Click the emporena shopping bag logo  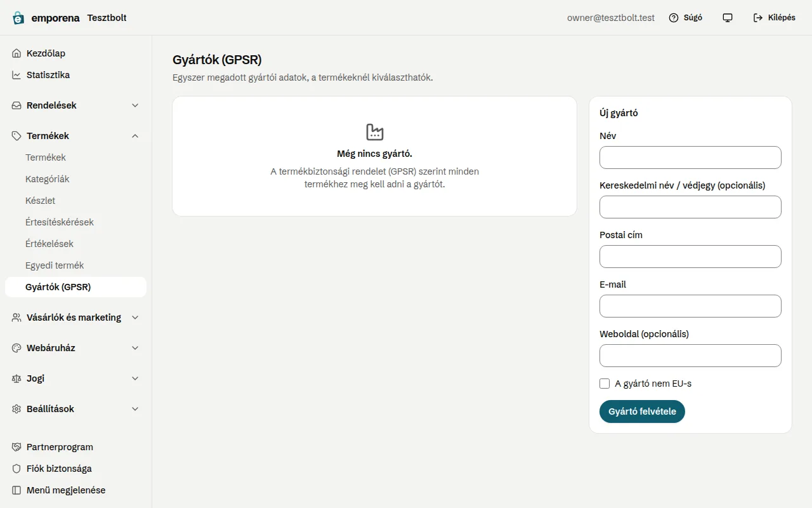(x=18, y=18)
